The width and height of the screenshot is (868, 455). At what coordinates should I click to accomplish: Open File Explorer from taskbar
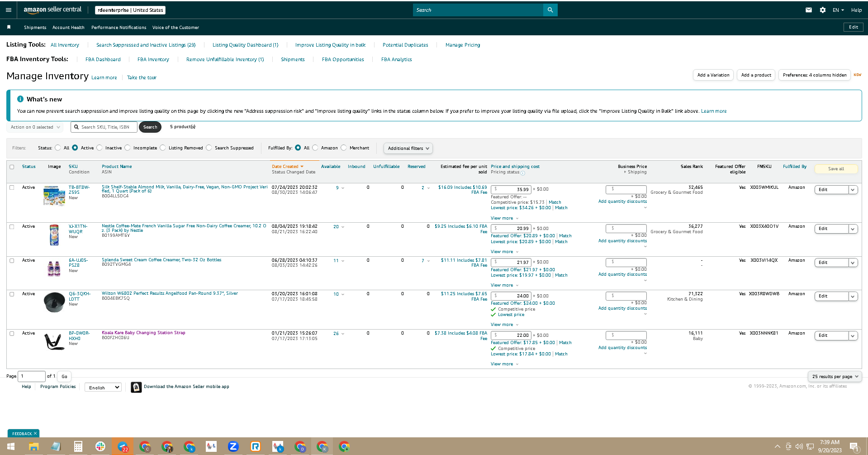click(x=33, y=447)
